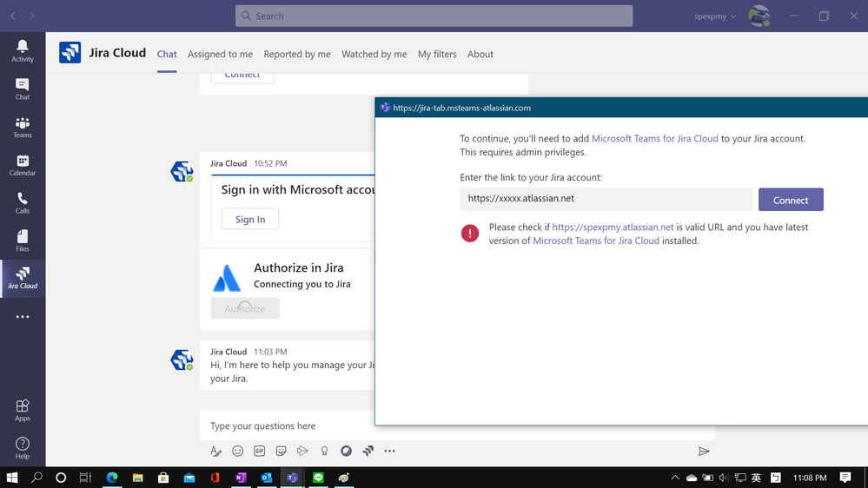Image resolution: width=868 pixels, height=488 pixels.
Task: Click the Jira Cloud bot avatar at 10:52 PM
Action: (182, 172)
